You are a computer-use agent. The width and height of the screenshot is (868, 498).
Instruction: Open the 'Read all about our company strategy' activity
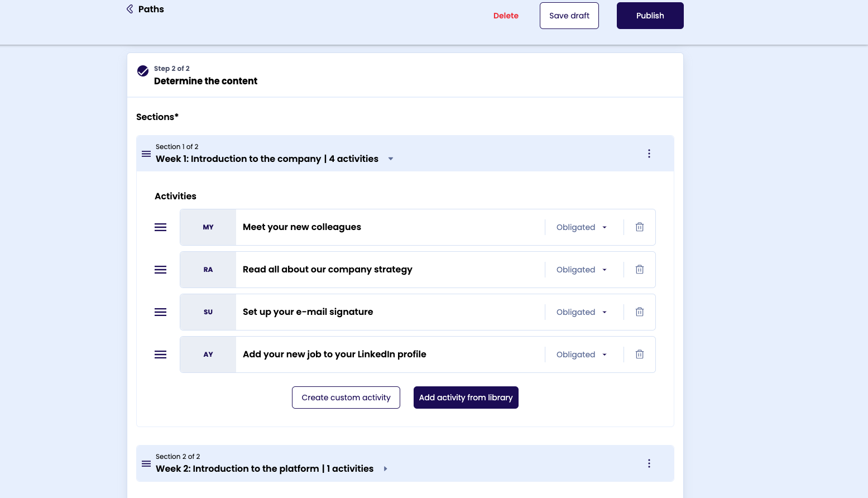328,270
